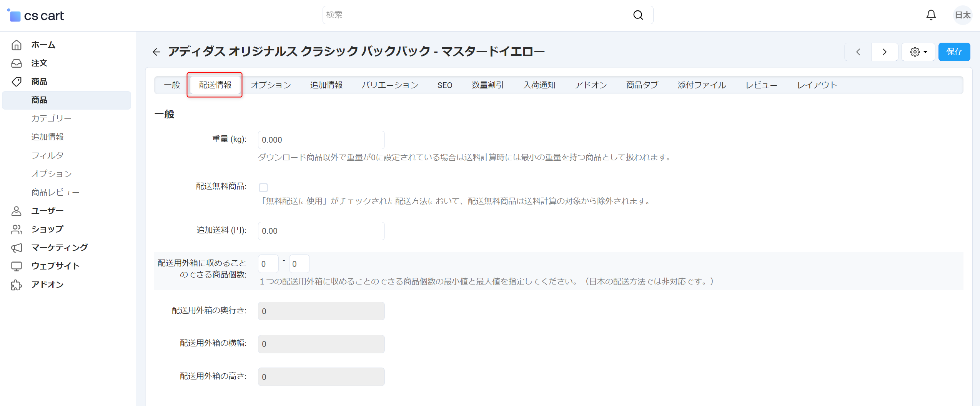Focus the additional shipping fee field
Image resolution: width=980 pixels, height=406 pixels.
pyautogui.click(x=321, y=231)
